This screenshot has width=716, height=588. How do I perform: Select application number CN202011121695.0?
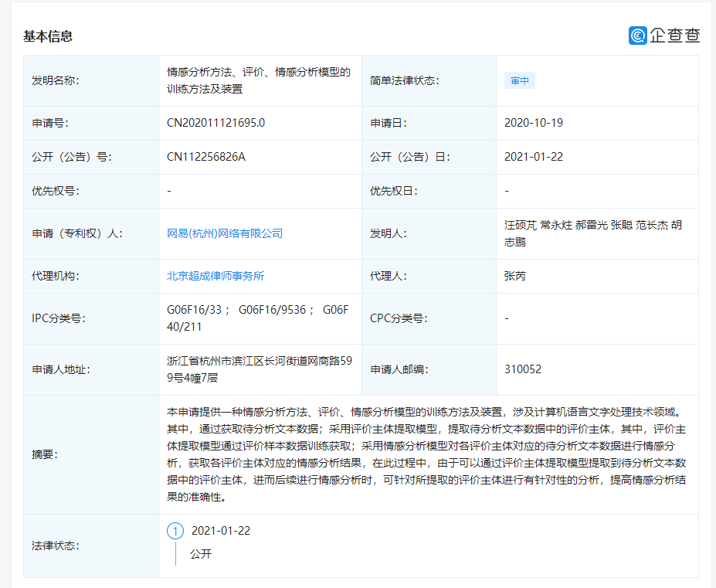point(216,123)
